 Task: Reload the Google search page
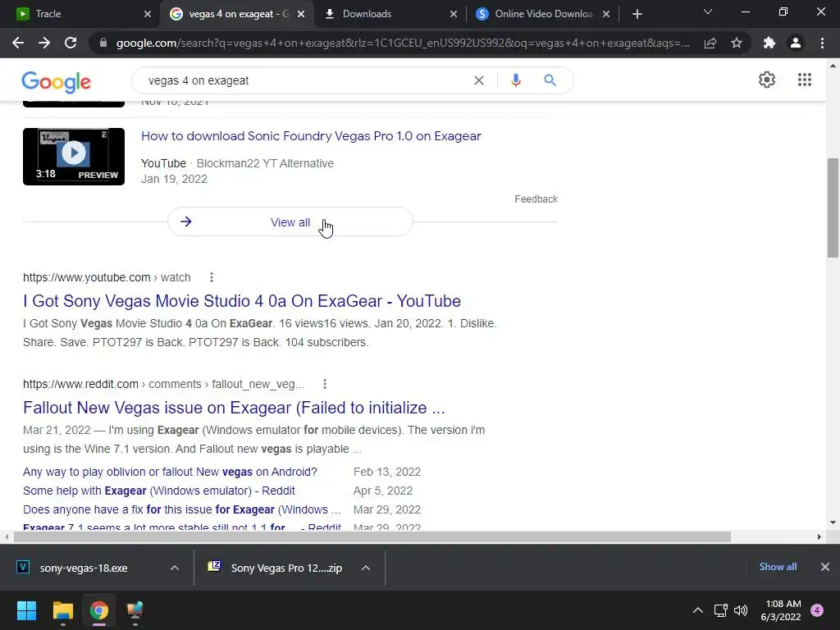click(x=71, y=43)
